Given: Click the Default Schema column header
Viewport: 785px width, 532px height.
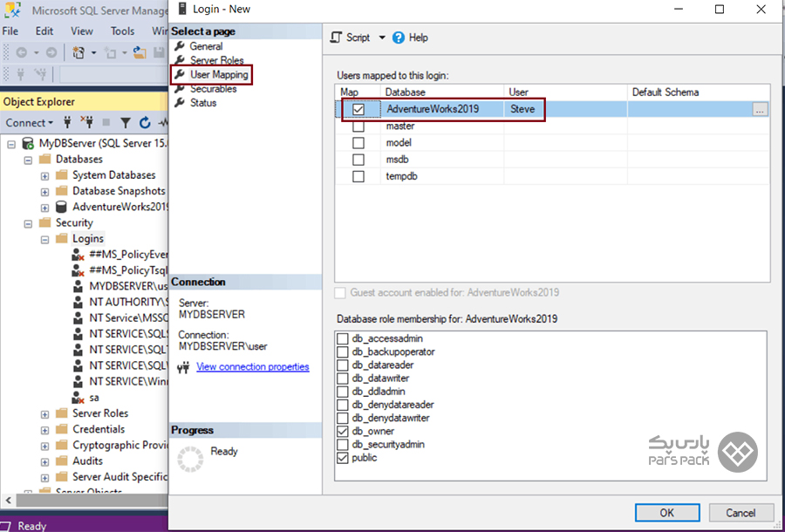Looking at the screenshot, I should (698, 92).
